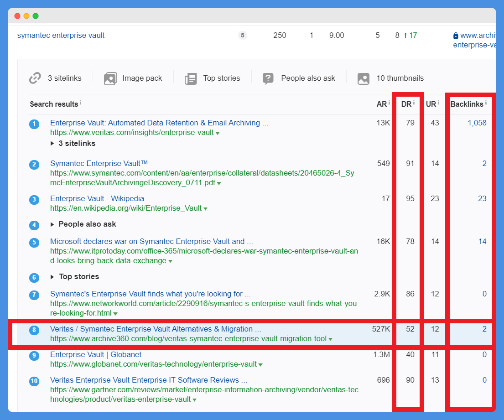The image size is (504, 420).
Task: Click the Search results column header
Action: [54, 104]
